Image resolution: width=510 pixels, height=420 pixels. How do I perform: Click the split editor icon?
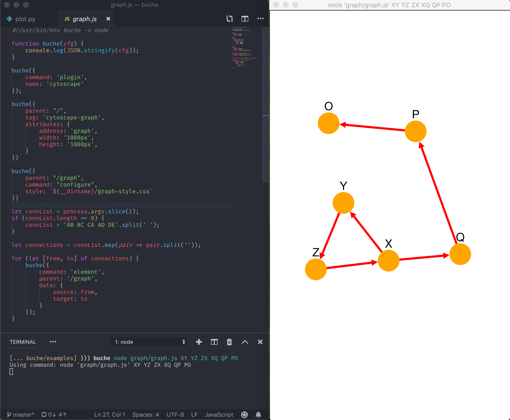coord(245,19)
